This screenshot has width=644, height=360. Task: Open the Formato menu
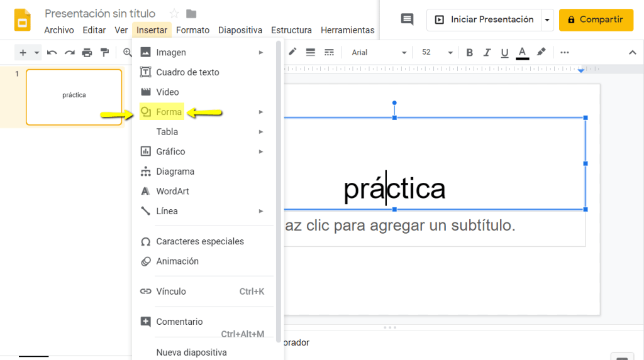[x=192, y=30]
